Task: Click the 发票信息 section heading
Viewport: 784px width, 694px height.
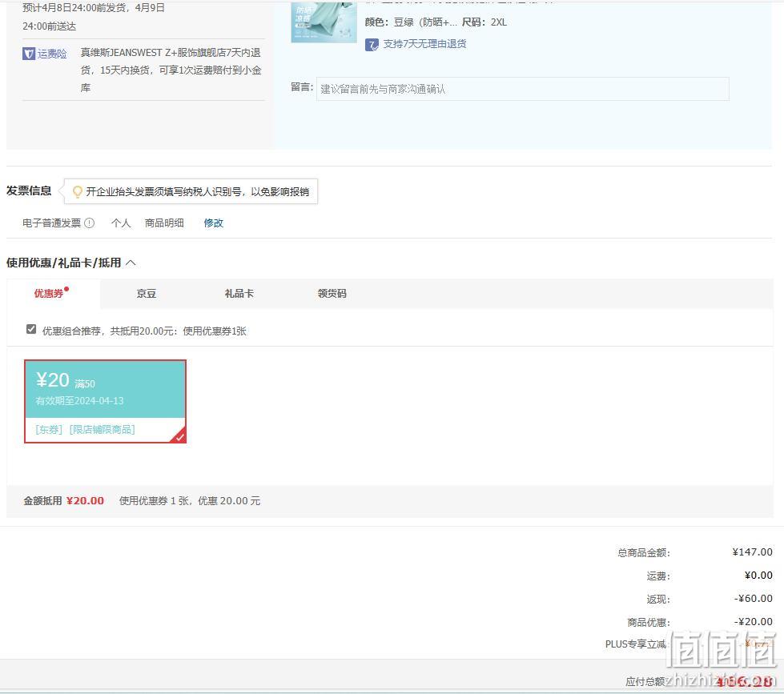Action: click(x=29, y=191)
